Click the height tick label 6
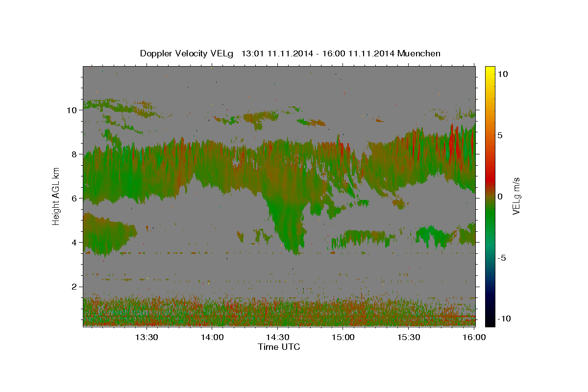 coord(75,198)
